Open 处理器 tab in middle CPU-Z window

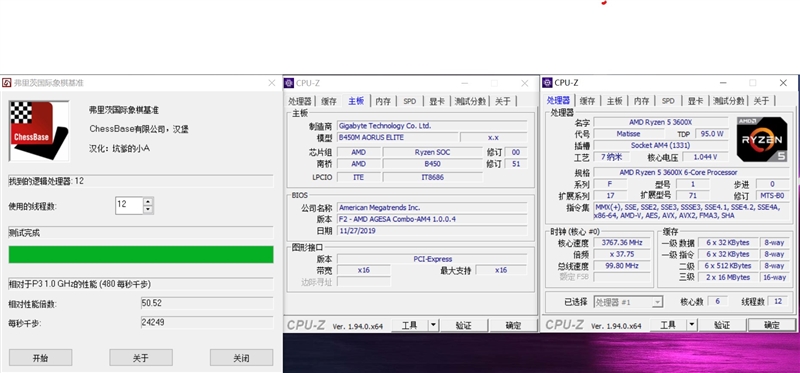pyautogui.click(x=300, y=101)
